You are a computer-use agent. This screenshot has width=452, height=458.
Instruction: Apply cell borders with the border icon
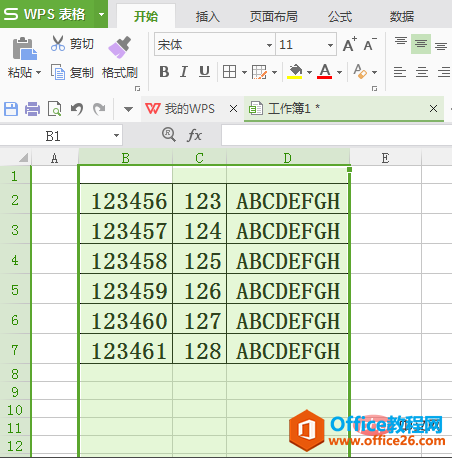click(229, 72)
